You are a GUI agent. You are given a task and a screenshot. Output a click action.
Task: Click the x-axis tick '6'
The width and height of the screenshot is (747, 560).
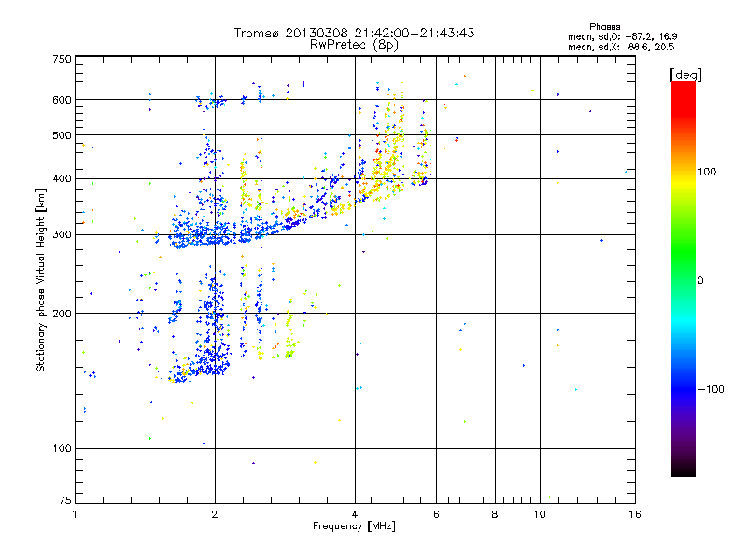(436, 514)
